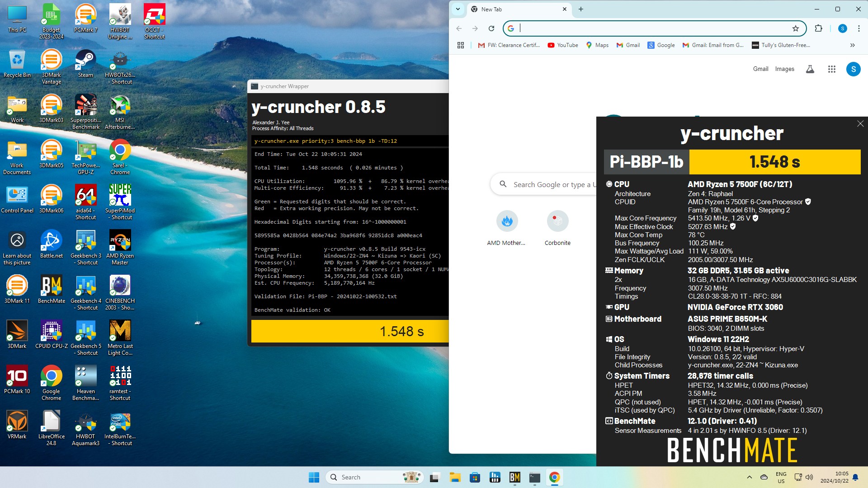Expand Chrome tab search dropdown
The image size is (868, 488).
pyautogui.click(x=458, y=9)
